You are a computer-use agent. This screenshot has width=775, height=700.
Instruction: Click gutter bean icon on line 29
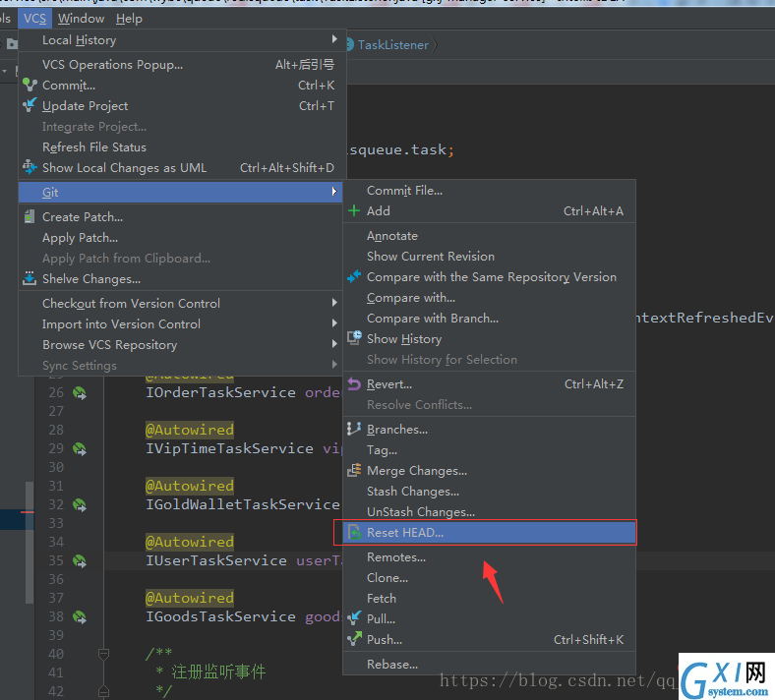80,449
